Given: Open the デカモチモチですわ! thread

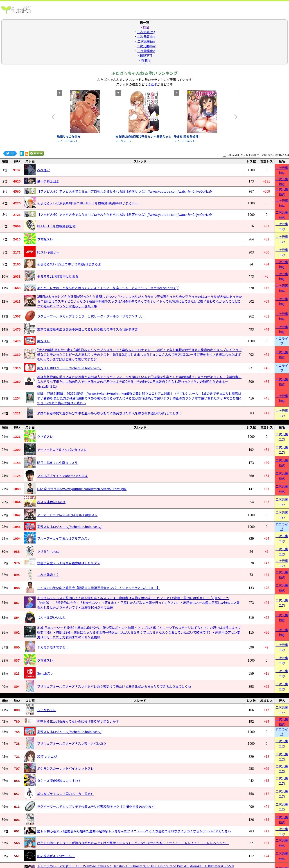Looking at the screenshot, I should 53,647.
